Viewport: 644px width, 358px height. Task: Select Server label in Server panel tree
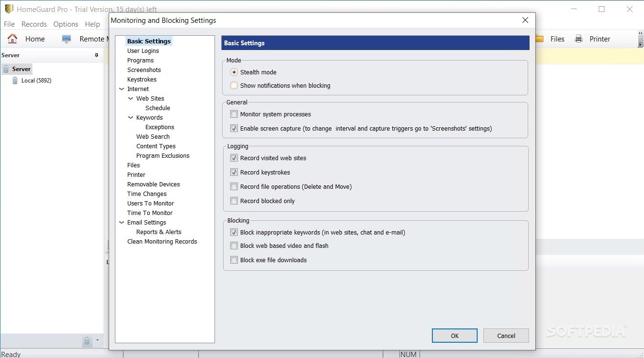21,69
